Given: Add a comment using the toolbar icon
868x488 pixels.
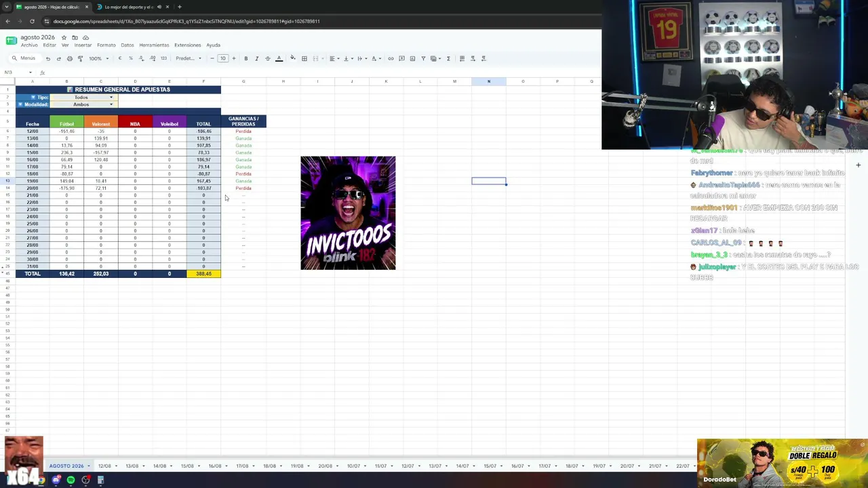Looking at the screenshot, I should coord(401,58).
